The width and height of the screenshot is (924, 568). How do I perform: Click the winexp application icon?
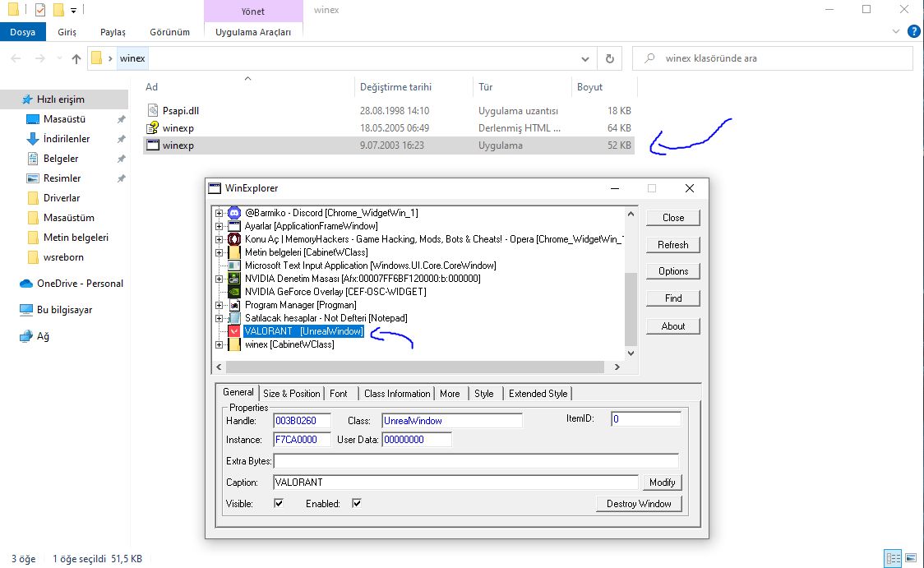153,145
